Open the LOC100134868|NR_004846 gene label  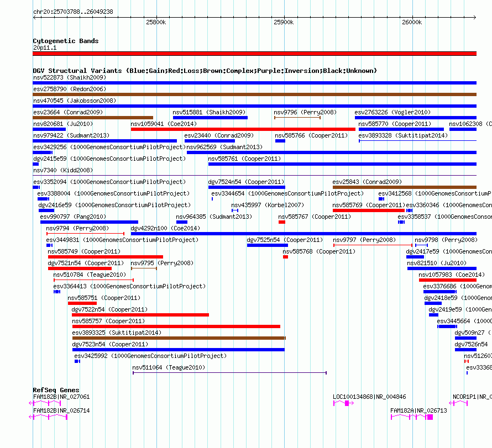pos(370,397)
